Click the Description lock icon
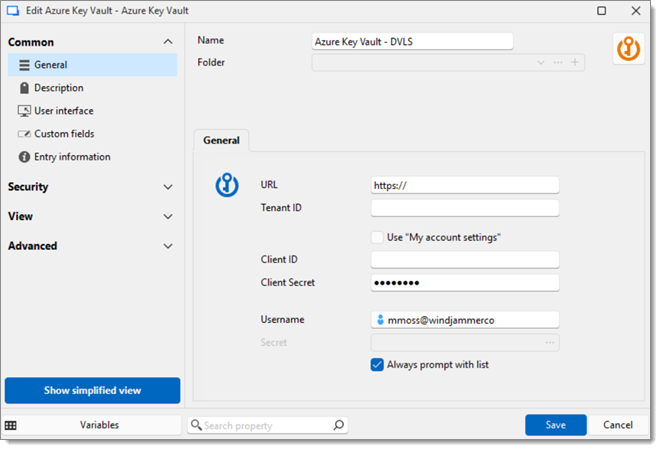This screenshot has height=450, width=661. (24, 88)
